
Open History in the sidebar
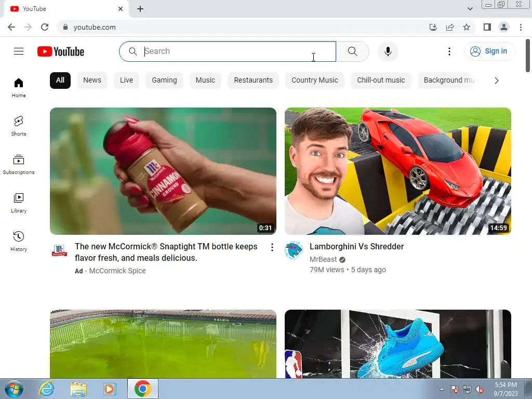point(19,241)
